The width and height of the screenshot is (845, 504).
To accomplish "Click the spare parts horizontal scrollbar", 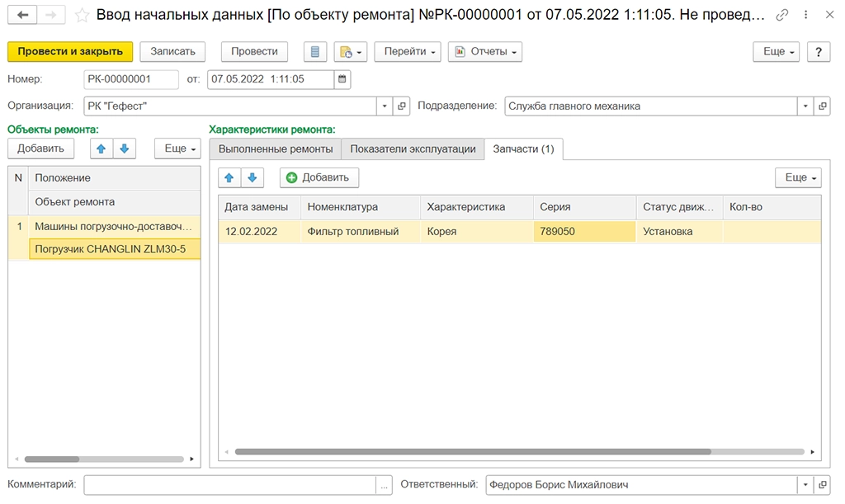I will (x=472, y=452).
